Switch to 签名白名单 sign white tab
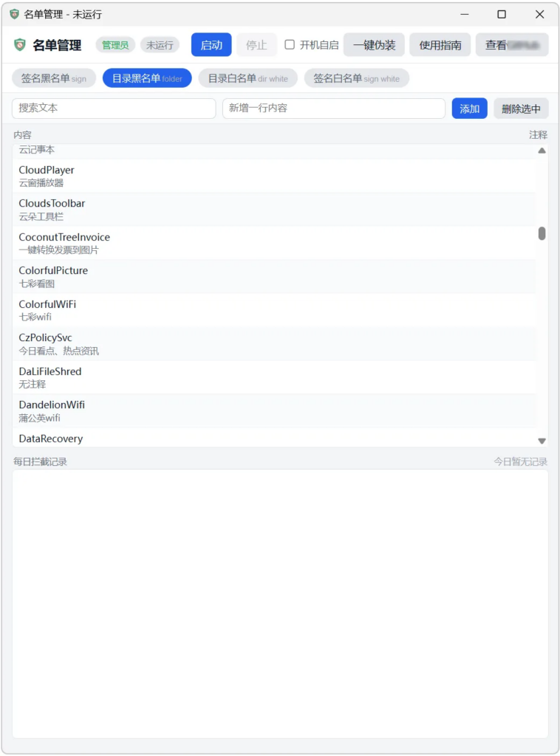 tap(356, 78)
